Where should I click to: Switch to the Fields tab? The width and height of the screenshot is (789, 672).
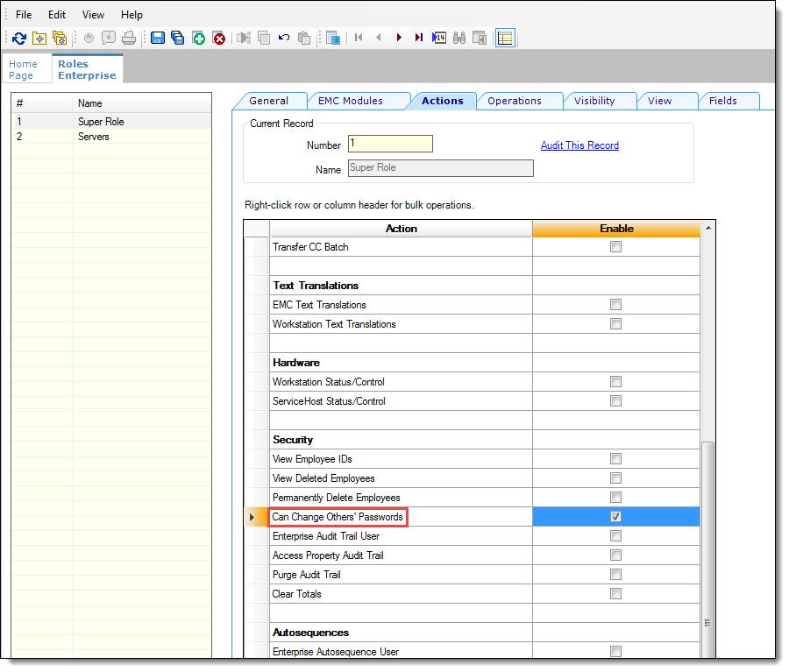[722, 101]
